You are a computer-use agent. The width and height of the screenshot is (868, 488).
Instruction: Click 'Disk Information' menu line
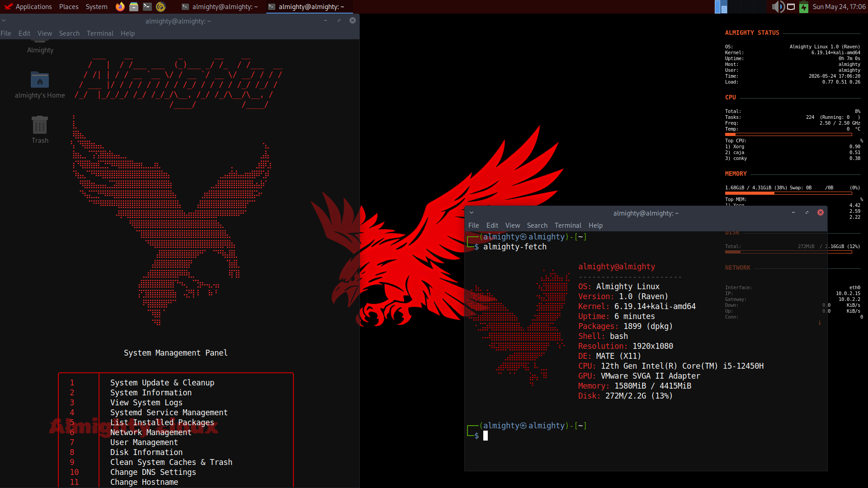pos(146,452)
